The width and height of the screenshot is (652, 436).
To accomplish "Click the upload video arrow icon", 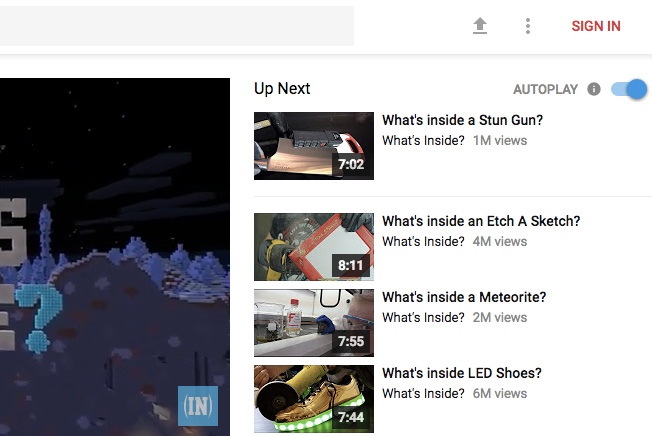I will pyautogui.click(x=480, y=26).
